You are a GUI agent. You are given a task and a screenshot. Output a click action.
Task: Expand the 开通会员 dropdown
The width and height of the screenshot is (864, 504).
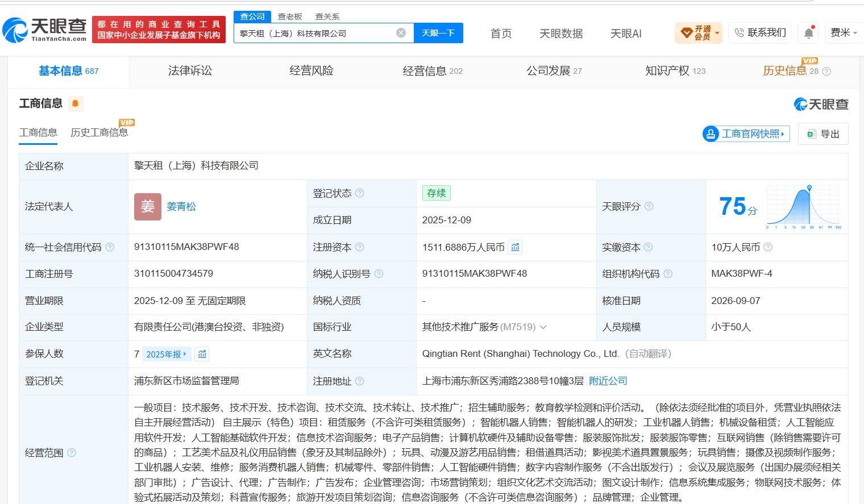[x=699, y=33]
